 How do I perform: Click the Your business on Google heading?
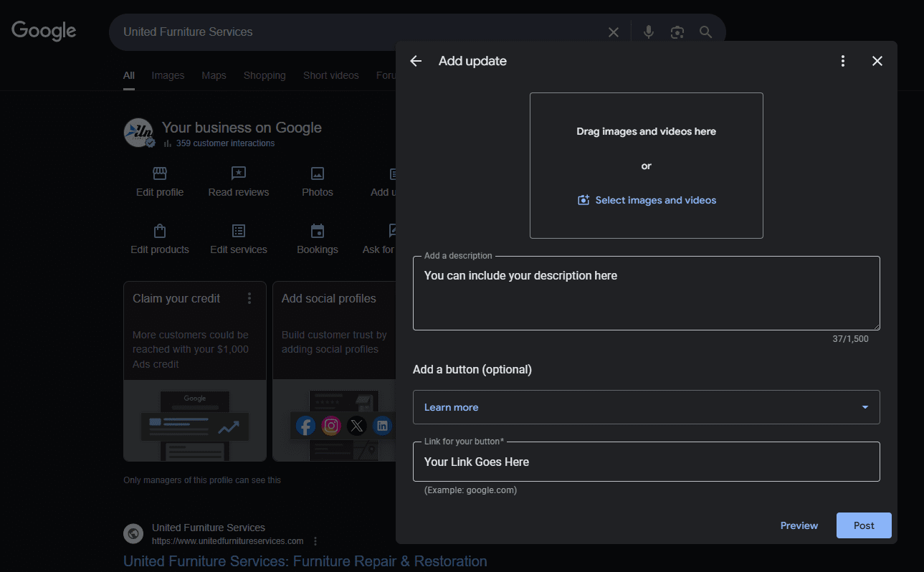(x=242, y=128)
